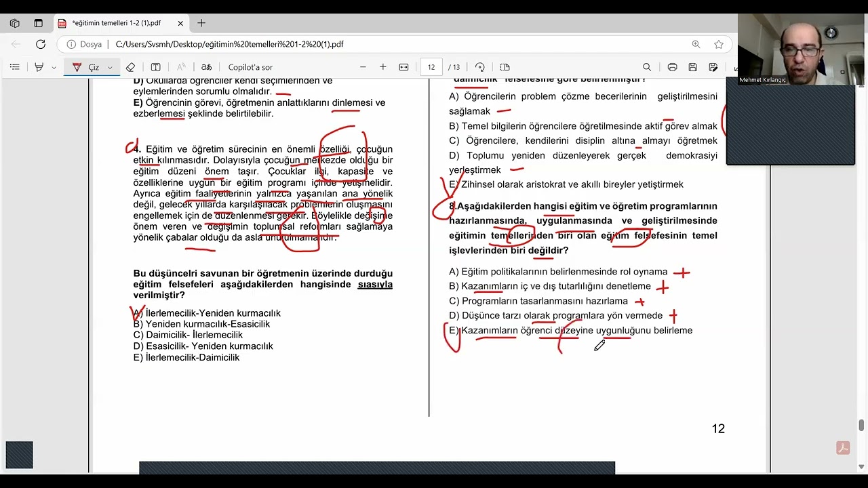Viewport: 868px width, 488px height.
Task: Click option "Eğitim politikalarının belirlenmesinde rol oynama"
Action: (564, 272)
